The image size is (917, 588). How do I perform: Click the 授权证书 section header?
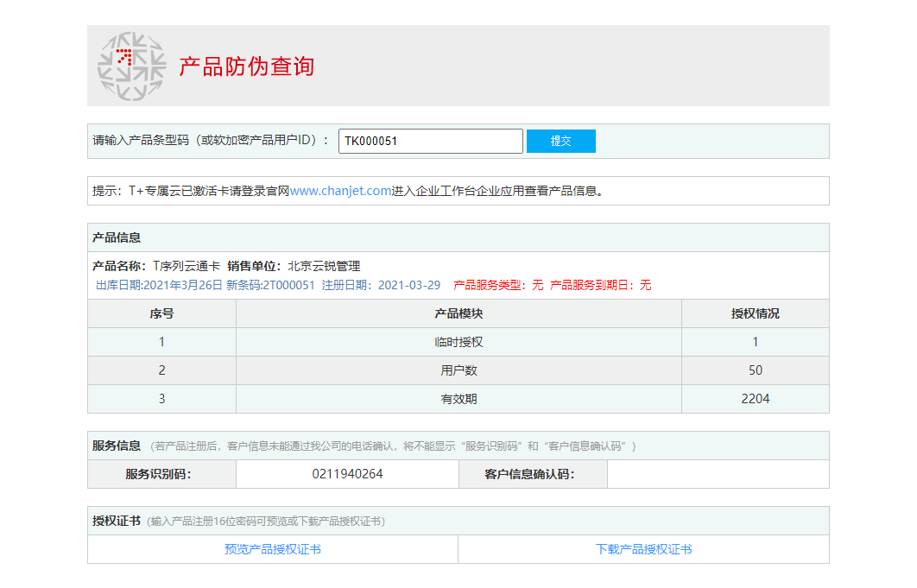(458, 521)
